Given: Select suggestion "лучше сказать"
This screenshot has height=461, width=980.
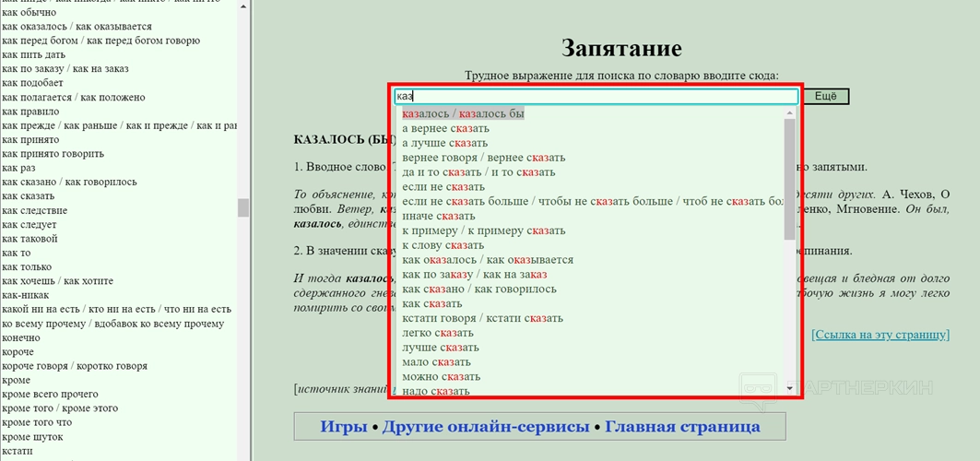Looking at the screenshot, I should 441,348.
